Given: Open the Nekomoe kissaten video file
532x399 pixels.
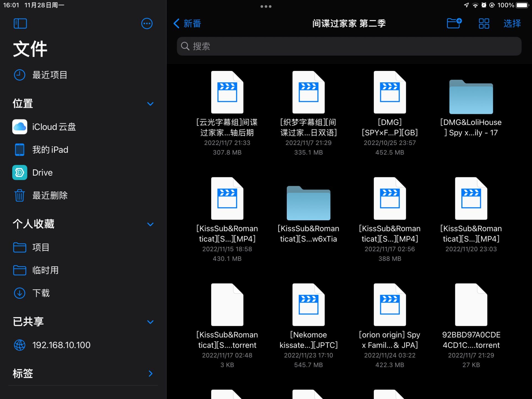Looking at the screenshot, I should tap(308, 305).
